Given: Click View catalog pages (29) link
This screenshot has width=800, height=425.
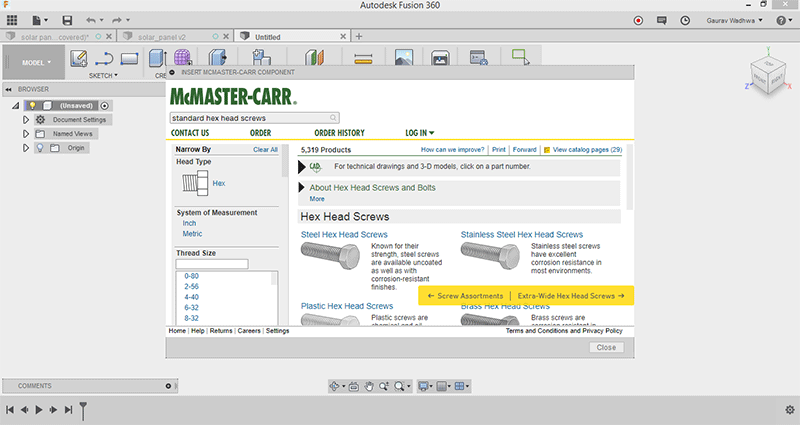Looking at the screenshot, I should coord(587,149).
